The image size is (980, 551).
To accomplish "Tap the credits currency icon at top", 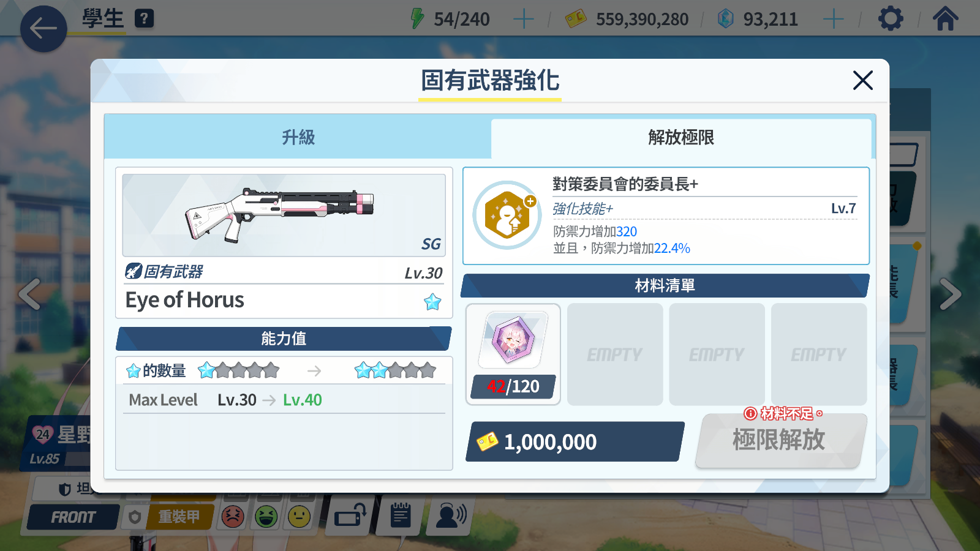I will tap(576, 18).
